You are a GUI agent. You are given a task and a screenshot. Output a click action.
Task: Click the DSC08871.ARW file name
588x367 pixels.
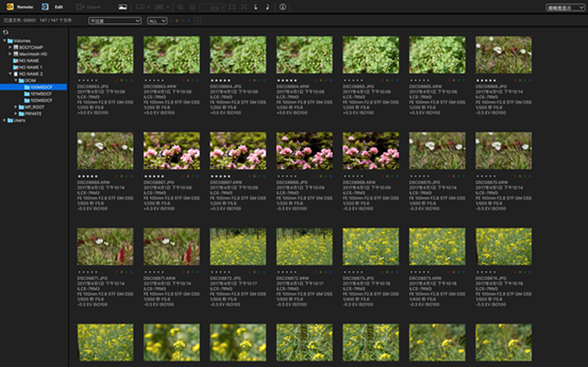point(160,278)
